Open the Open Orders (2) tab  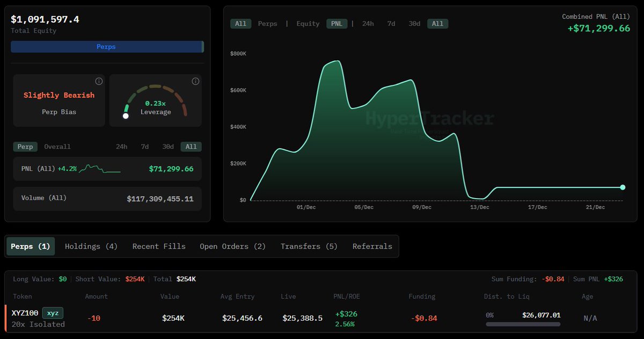[232, 247]
